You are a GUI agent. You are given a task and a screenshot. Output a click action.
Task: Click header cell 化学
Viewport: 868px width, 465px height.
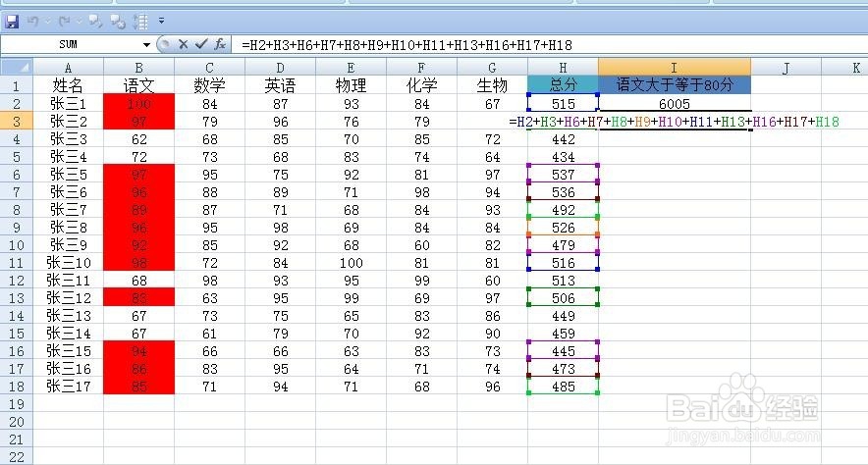pyautogui.click(x=422, y=85)
